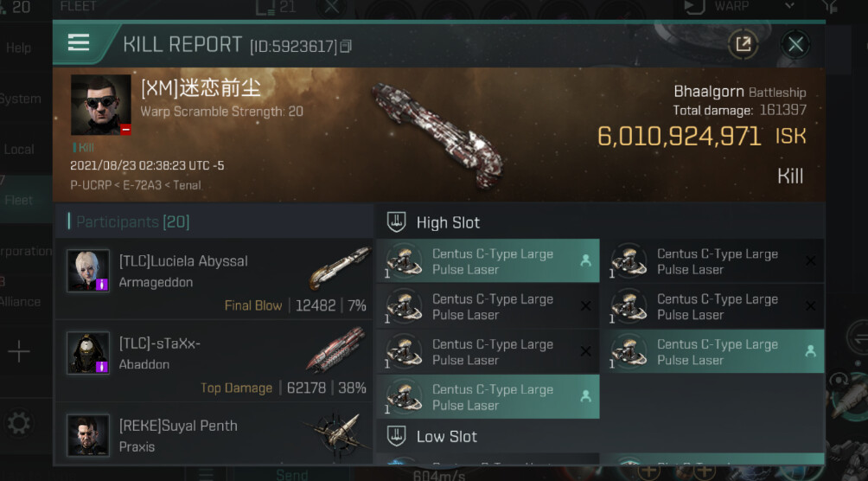Open the Local chat tab
Screen dimensions: 868x481
click(19, 150)
